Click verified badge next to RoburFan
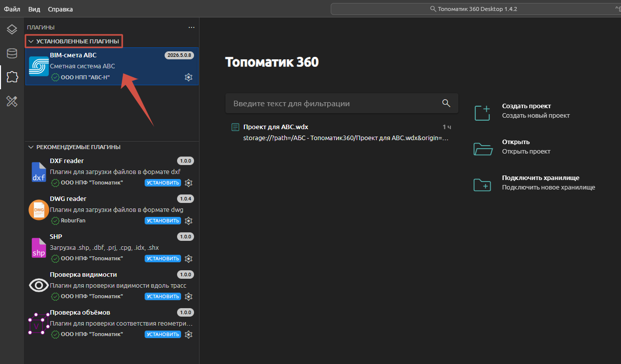The width and height of the screenshot is (621, 364). click(x=55, y=220)
